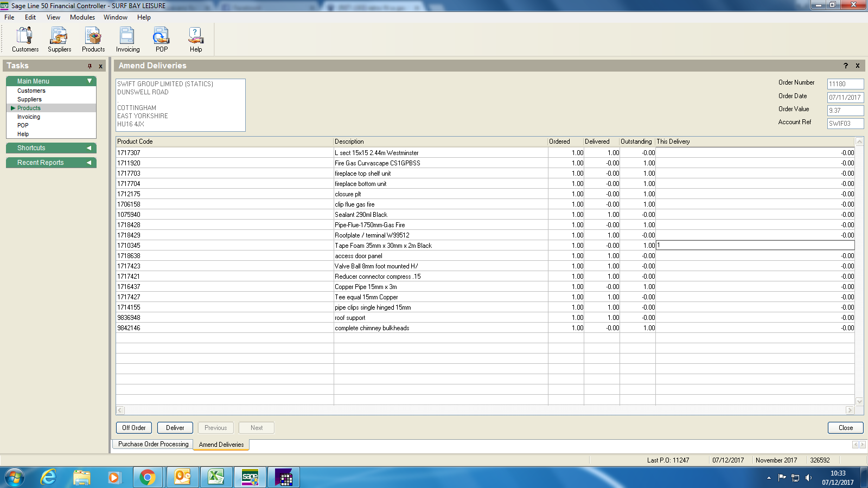Click the Product Code column header
868x488 pixels.
225,142
